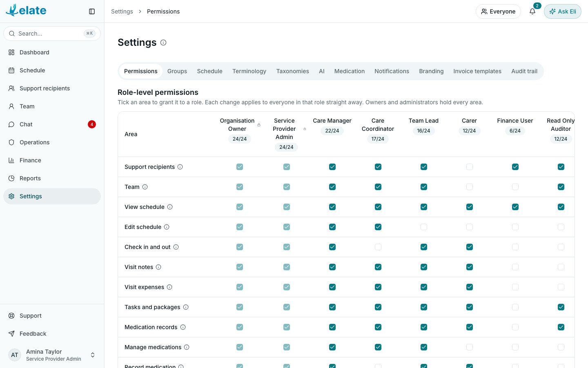588x368 pixels.
Task: Disable Medication records for Read Only Auditor
Action: (x=561, y=327)
